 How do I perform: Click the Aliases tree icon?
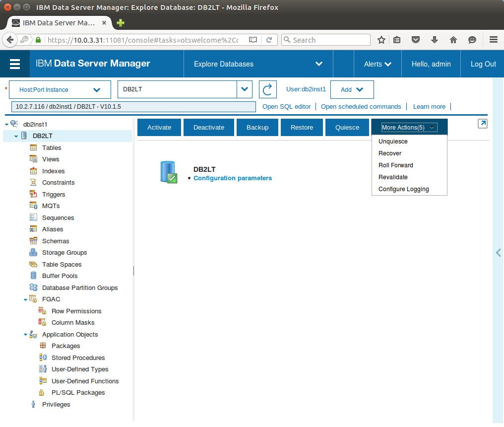pos(33,229)
